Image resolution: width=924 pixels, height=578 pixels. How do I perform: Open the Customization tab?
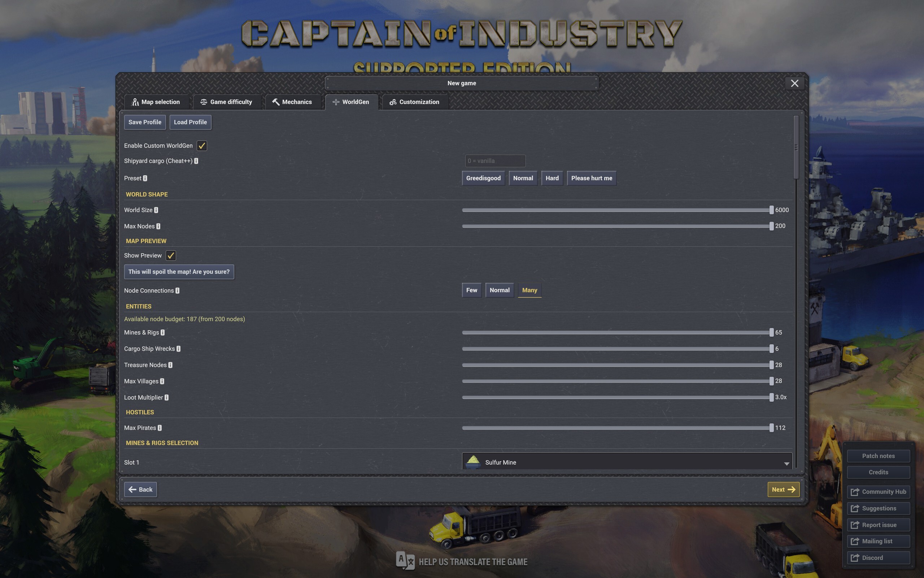click(x=415, y=102)
